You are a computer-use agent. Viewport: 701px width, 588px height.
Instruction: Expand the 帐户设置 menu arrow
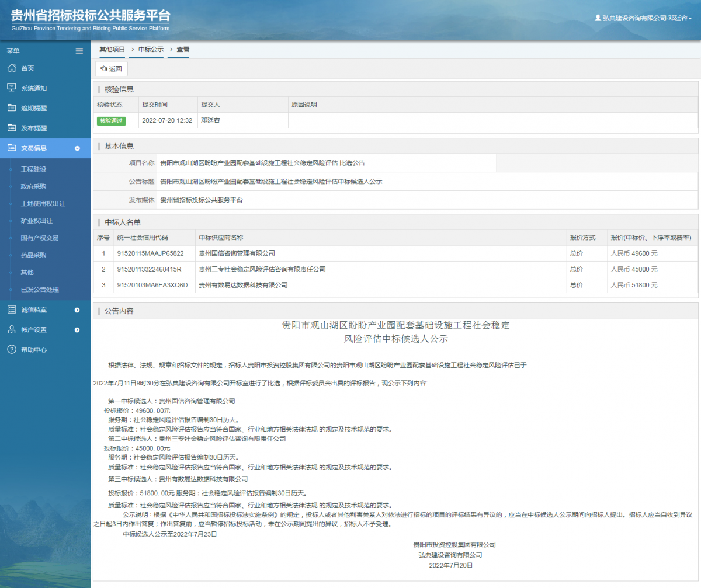pyautogui.click(x=77, y=330)
